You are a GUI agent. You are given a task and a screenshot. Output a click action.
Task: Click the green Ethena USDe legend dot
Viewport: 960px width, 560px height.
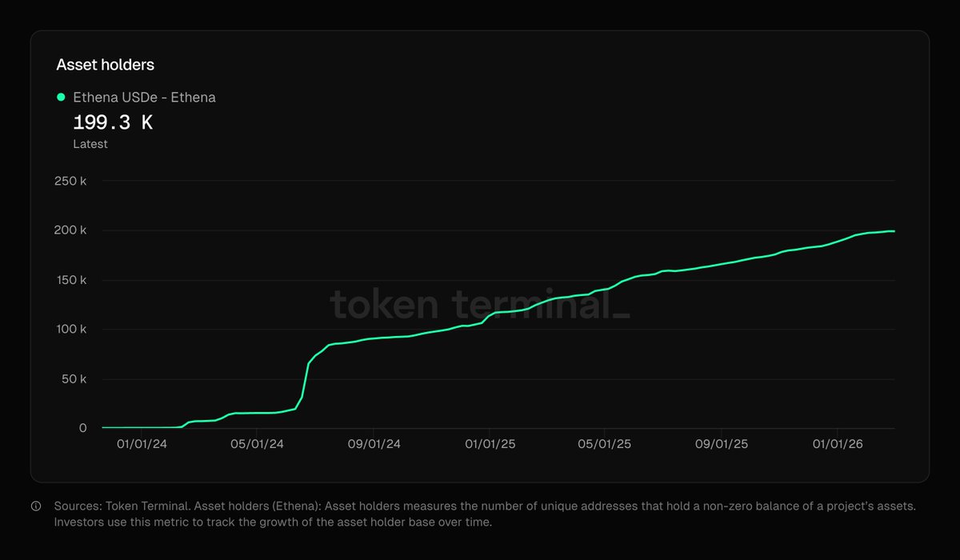61,98
